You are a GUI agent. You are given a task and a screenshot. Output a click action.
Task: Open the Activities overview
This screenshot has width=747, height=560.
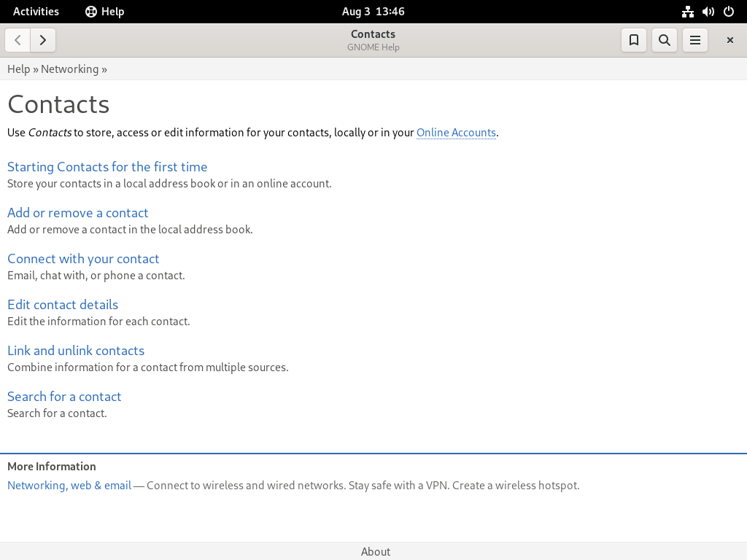[x=36, y=12]
